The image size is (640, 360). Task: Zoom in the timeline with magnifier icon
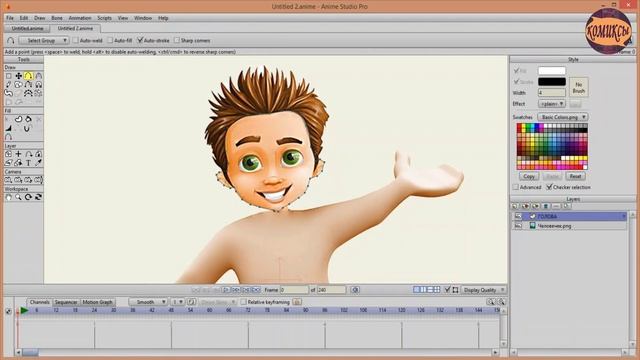[501, 302]
